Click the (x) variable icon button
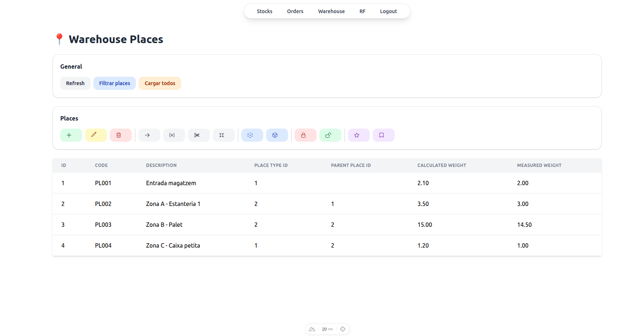The width and height of the screenshot is (644, 336). point(174,135)
